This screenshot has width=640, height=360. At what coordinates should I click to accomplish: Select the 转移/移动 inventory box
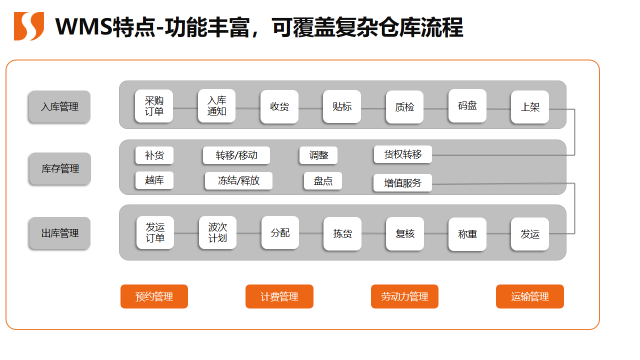236,155
